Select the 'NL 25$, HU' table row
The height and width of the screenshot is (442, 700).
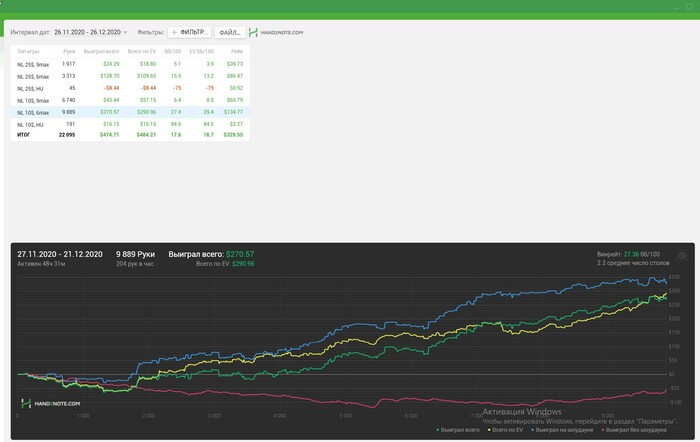click(x=130, y=88)
